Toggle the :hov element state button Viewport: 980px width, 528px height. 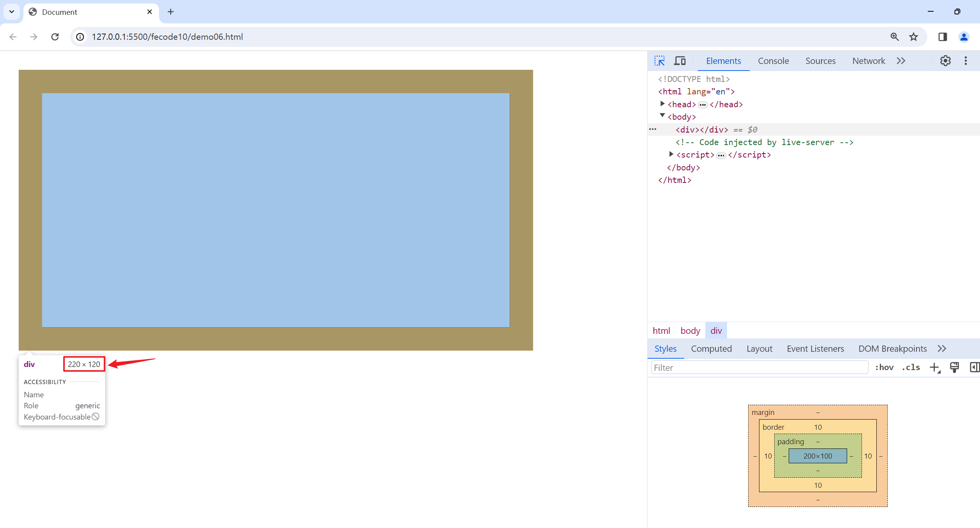point(884,367)
